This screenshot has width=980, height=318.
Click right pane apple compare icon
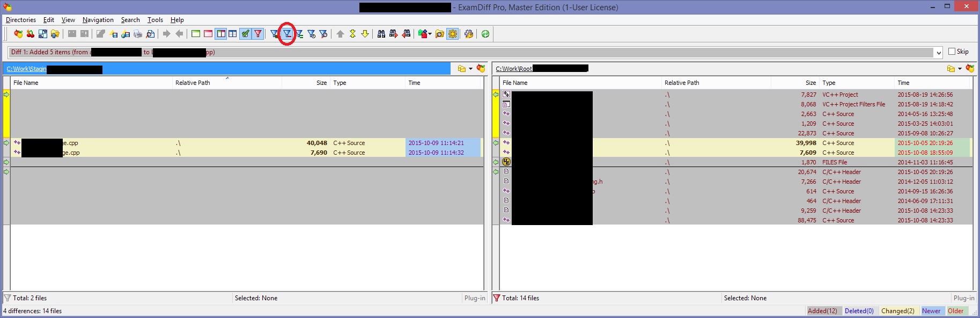[970, 68]
